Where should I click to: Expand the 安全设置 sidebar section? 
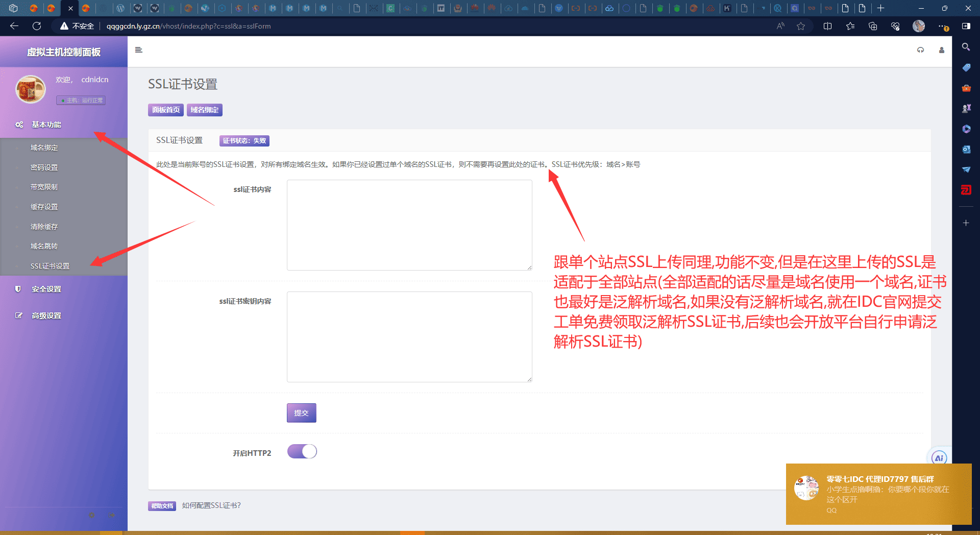pos(46,289)
